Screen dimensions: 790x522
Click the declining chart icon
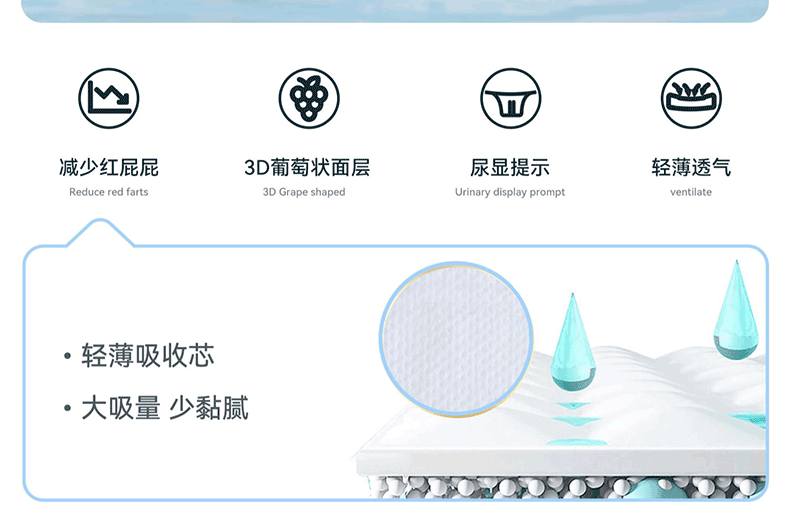coord(109,98)
